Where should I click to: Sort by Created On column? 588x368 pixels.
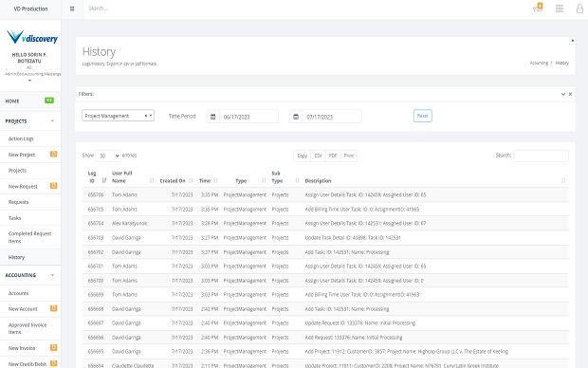[191, 180]
